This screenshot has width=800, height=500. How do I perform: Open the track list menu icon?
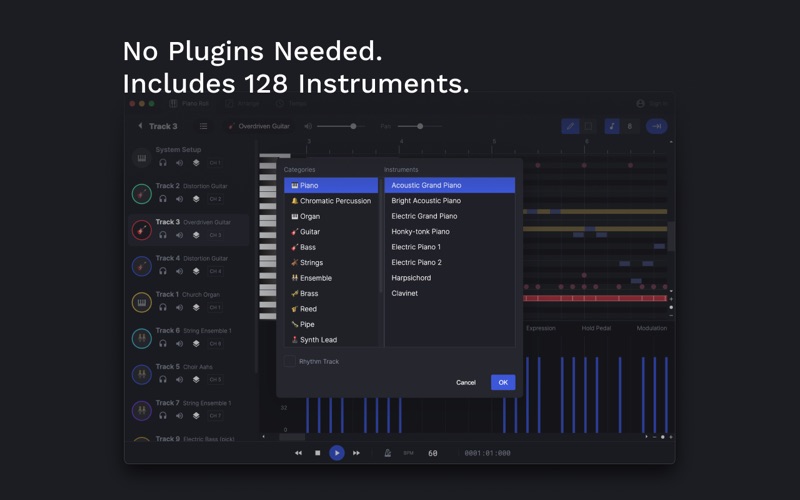(204, 126)
